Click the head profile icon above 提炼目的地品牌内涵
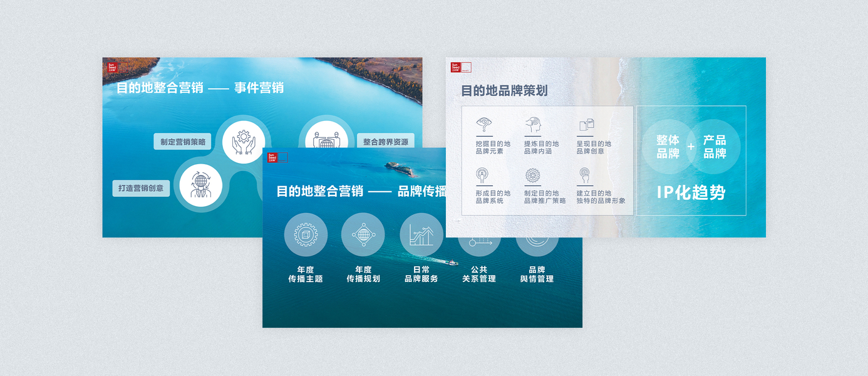The width and height of the screenshot is (868, 376). [x=533, y=124]
